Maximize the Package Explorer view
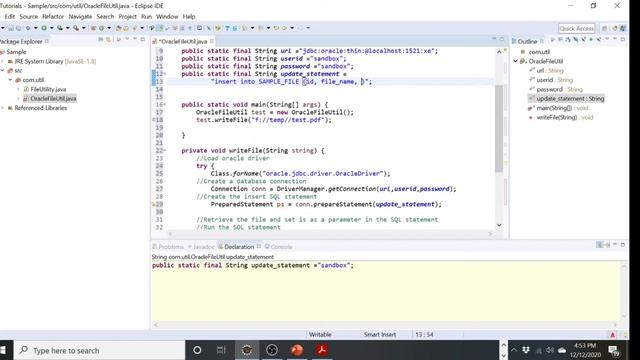Image resolution: width=640 pixels, height=360 pixels. coord(142,40)
